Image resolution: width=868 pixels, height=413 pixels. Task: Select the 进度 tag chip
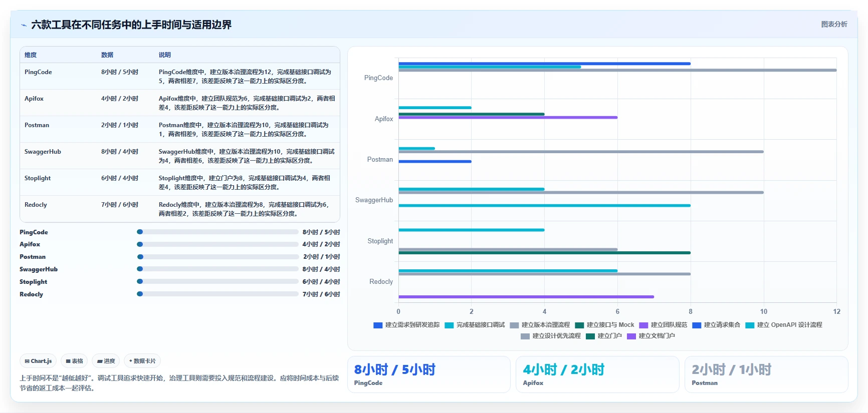[x=106, y=361]
